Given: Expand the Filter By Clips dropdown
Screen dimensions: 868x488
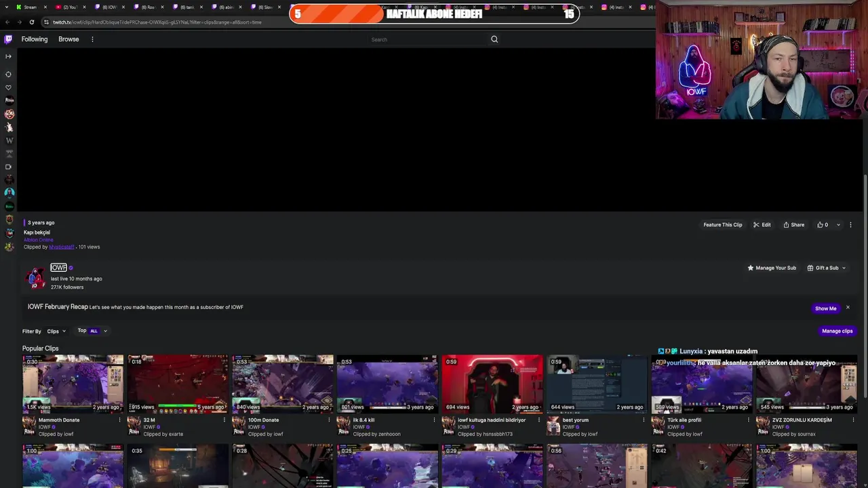Looking at the screenshot, I should coord(56,331).
